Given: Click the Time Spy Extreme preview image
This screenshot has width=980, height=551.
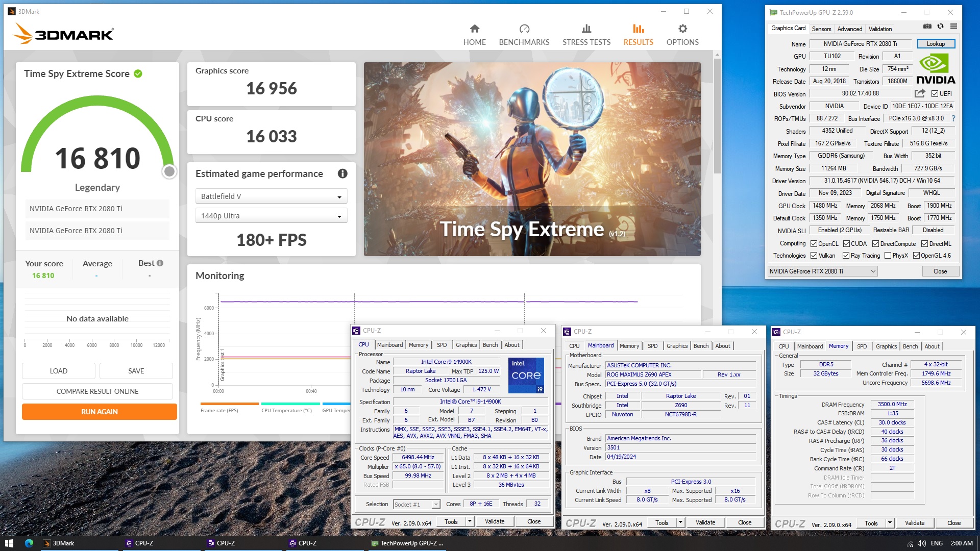Looking at the screenshot, I should coord(532,159).
